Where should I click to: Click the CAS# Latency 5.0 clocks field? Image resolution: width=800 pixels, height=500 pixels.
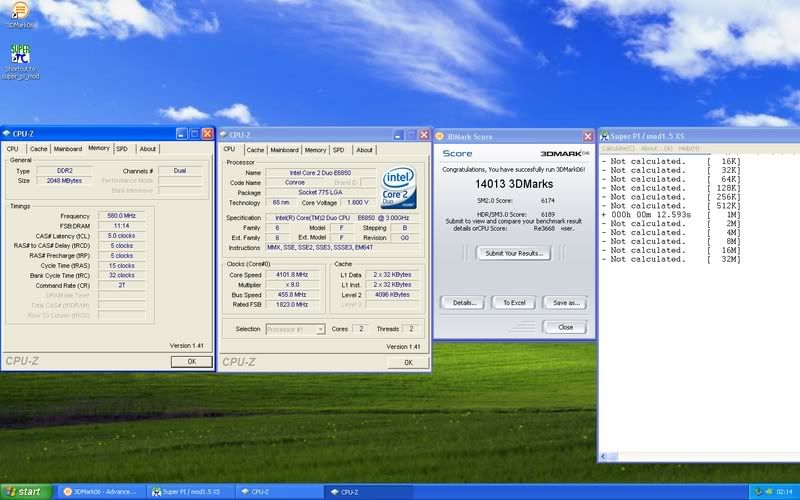coord(121,236)
